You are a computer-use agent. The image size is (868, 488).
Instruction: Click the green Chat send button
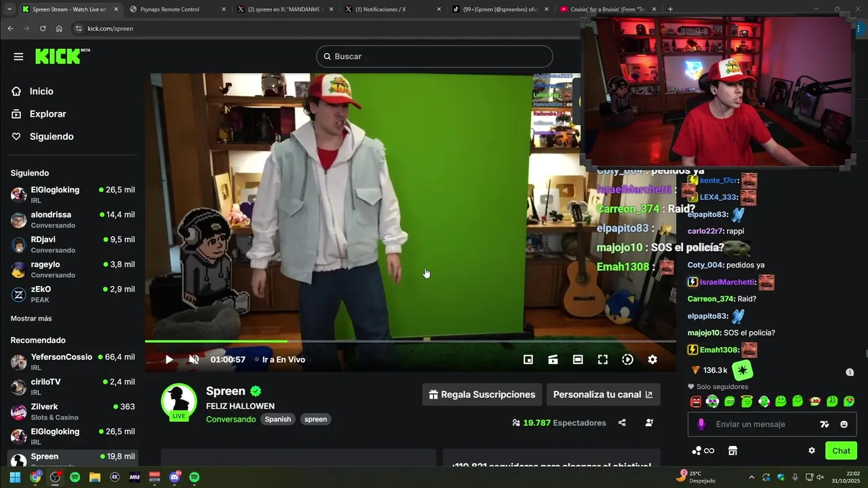coord(841,451)
